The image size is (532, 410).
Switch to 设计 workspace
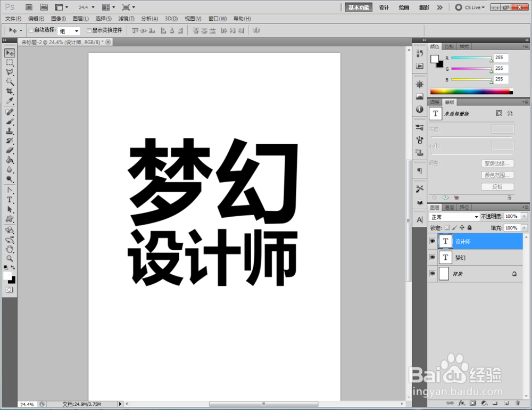pyautogui.click(x=384, y=7)
